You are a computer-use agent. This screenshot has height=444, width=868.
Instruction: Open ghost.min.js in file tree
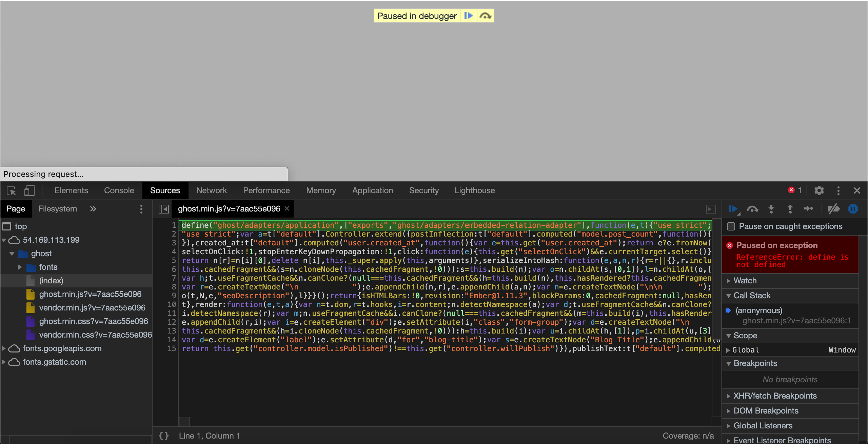(x=90, y=294)
